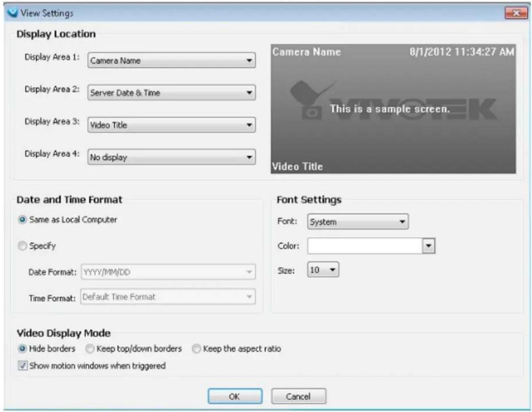This screenshot has height=412, width=532.
Task: Click the Video Display Mode heading
Action: (64, 333)
